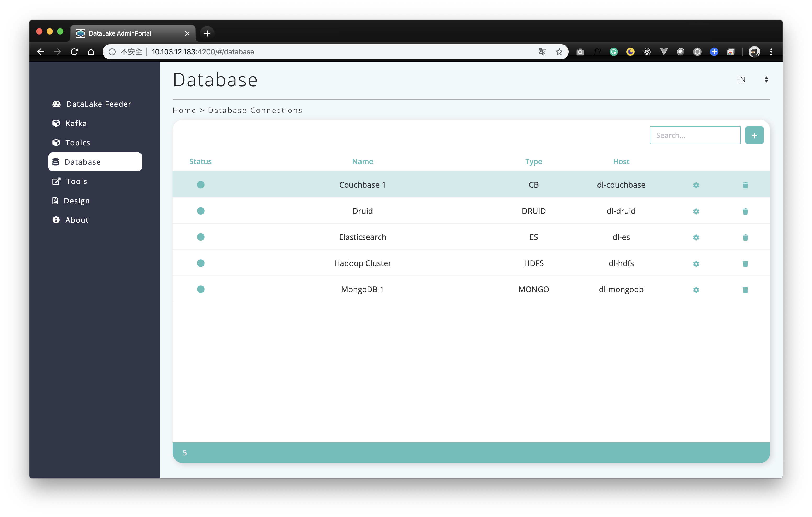This screenshot has height=517, width=812.
Task: Click the dl-druid host cell
Action: point(621,211)
